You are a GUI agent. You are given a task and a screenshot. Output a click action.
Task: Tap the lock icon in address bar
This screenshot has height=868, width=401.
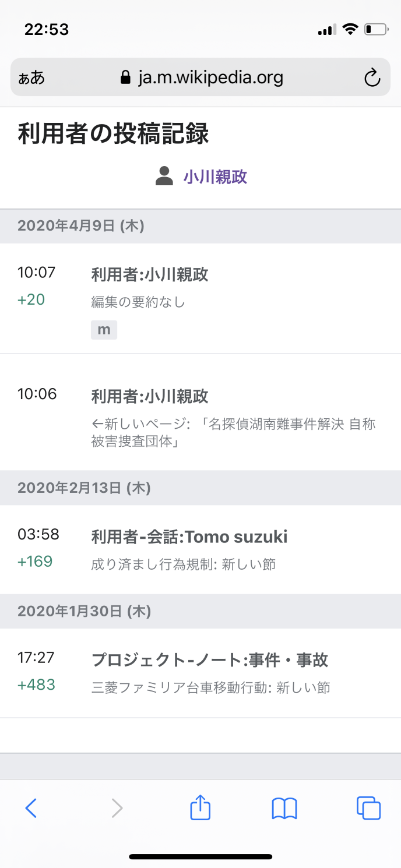point(125,77)
